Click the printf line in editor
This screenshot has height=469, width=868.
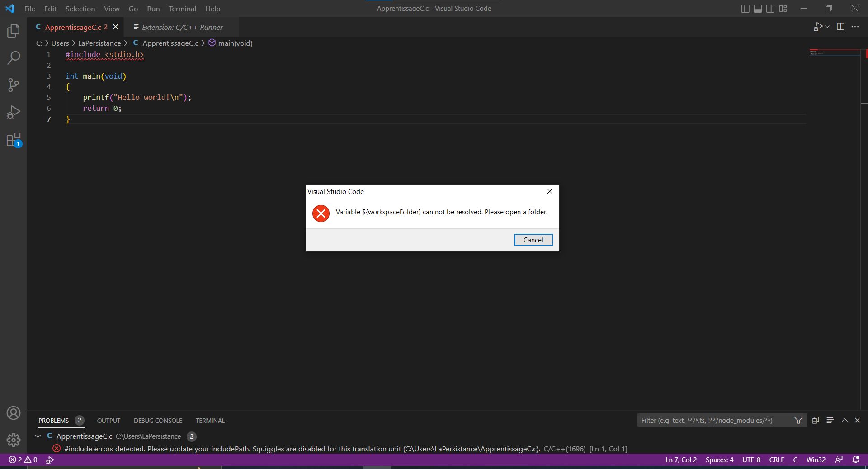137,98
